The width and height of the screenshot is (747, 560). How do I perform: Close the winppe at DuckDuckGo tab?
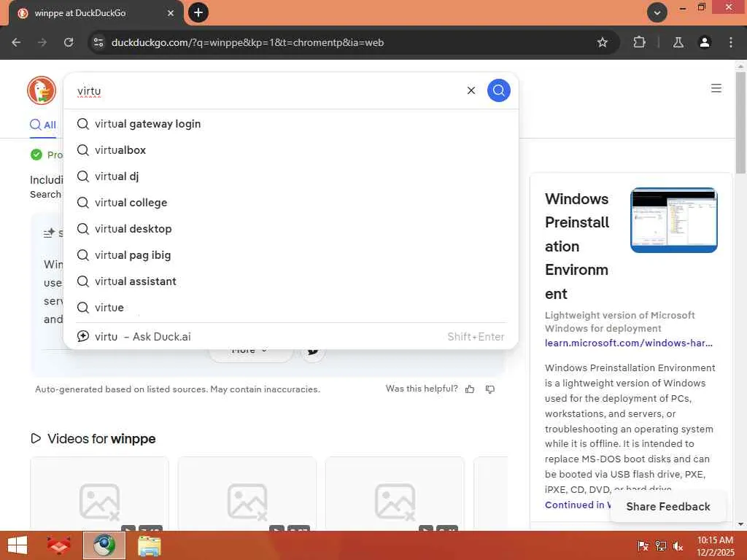coord(170,13)
